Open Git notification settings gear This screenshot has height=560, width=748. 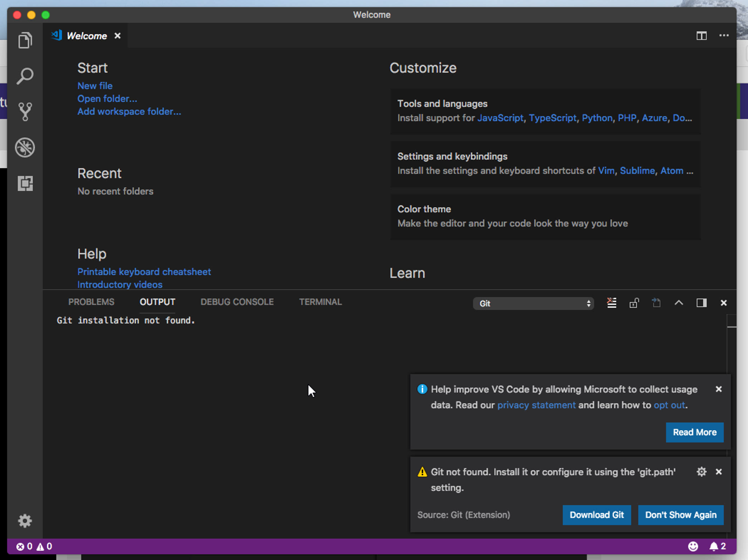click(x=701, y=472)
